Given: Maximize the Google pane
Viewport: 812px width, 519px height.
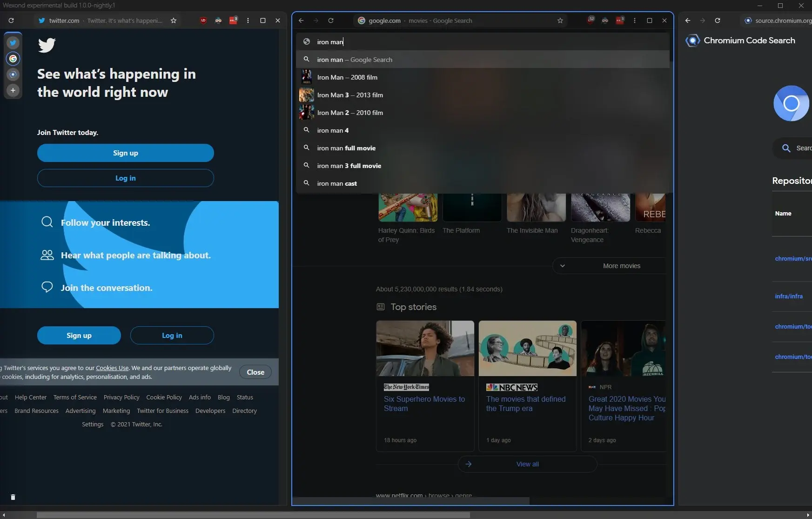Looking at the screenshot, I should pos(650,20).
